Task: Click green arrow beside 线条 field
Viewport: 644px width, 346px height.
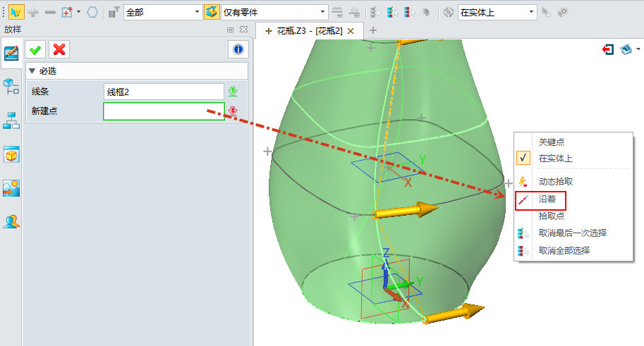Action: pyautogui.click(x=233, y=92)
